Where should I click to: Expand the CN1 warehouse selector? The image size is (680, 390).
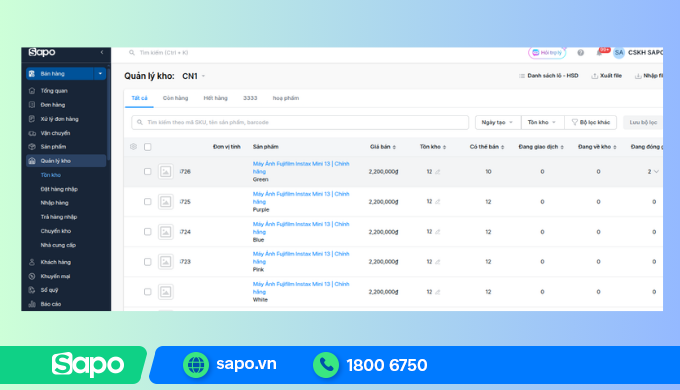(194, 76)
